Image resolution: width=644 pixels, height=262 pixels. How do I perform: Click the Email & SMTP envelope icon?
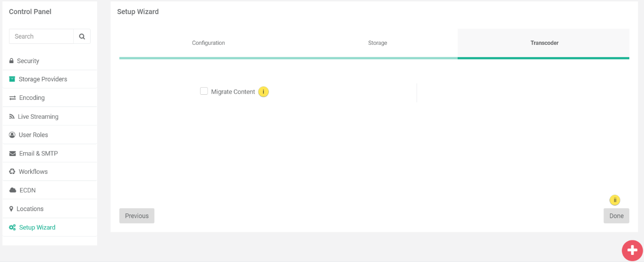(x=13, y=154)
